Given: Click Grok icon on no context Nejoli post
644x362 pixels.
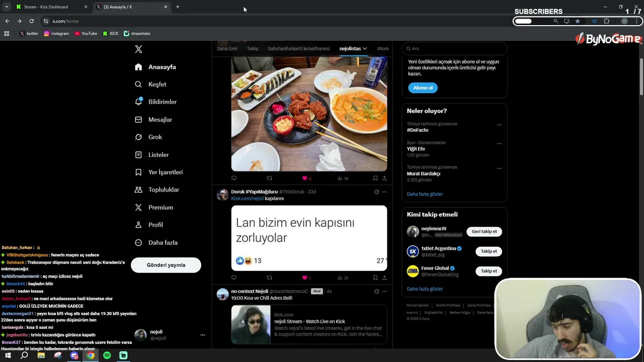Looking at the screenshot, I should click(x=376, y=291).
